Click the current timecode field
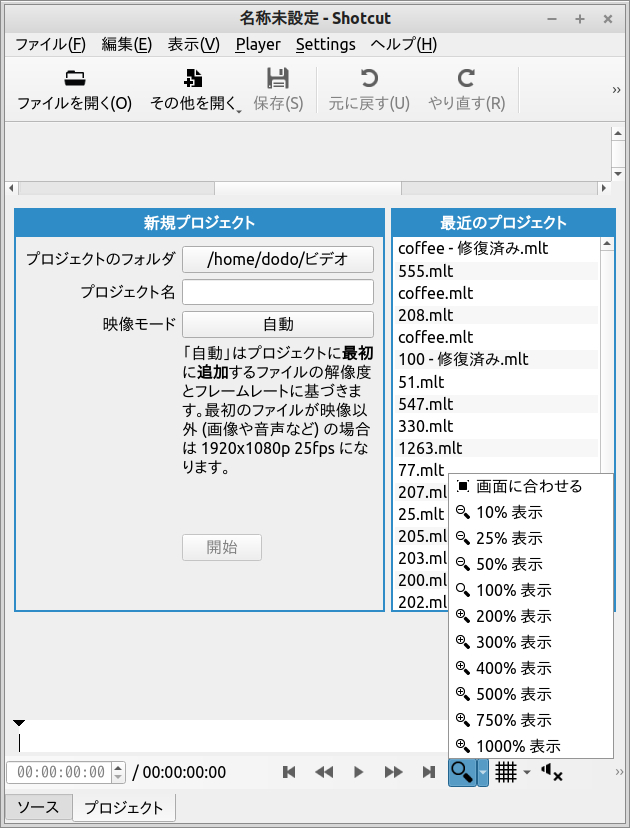630x828 pixels. [x=59, y=773]
